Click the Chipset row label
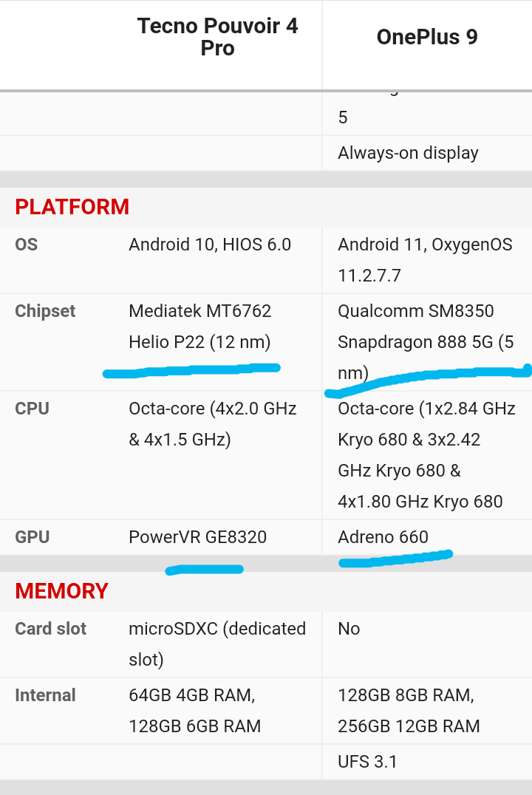 [x=45, y=311]
